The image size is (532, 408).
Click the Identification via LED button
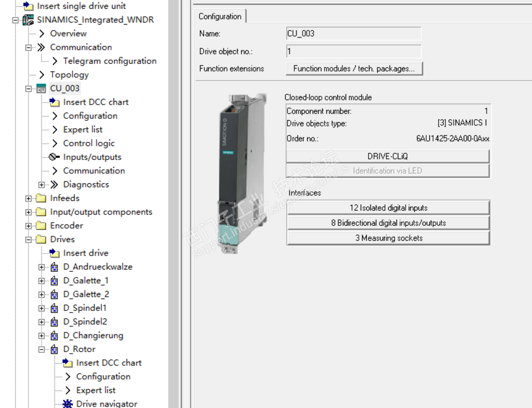388,171
